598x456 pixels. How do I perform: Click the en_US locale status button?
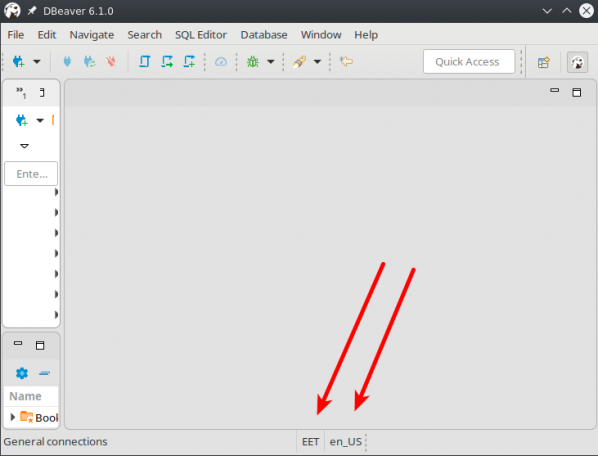[x=346, y=442]
